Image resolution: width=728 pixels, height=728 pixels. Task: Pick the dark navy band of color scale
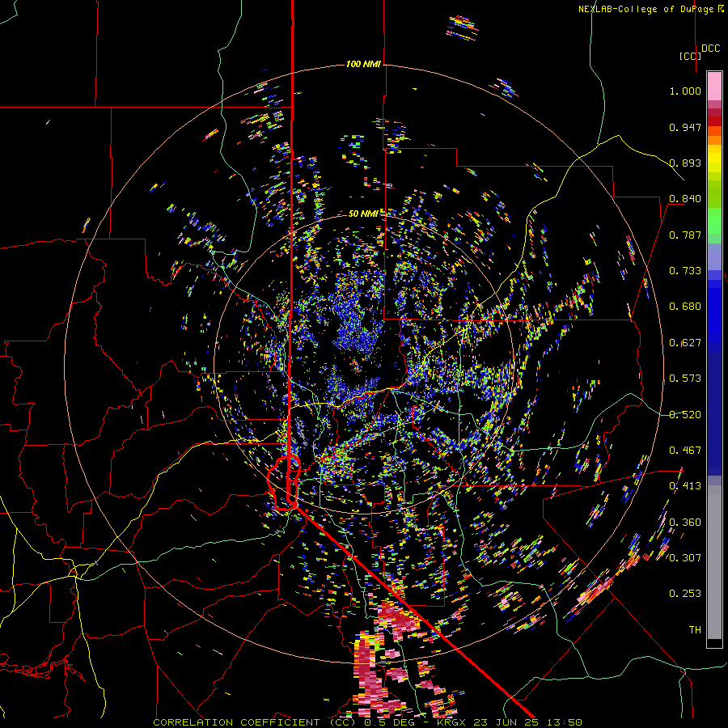coord(714,413)
